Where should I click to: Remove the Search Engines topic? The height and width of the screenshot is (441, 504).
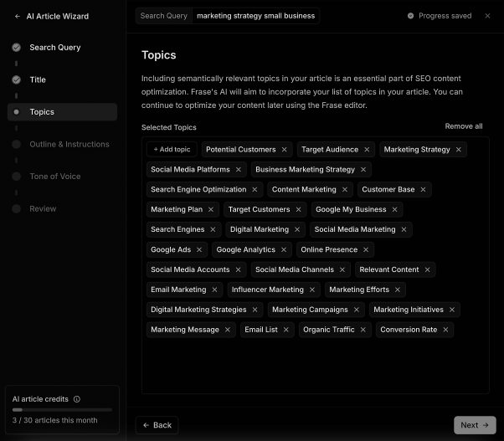click(213, 229)
